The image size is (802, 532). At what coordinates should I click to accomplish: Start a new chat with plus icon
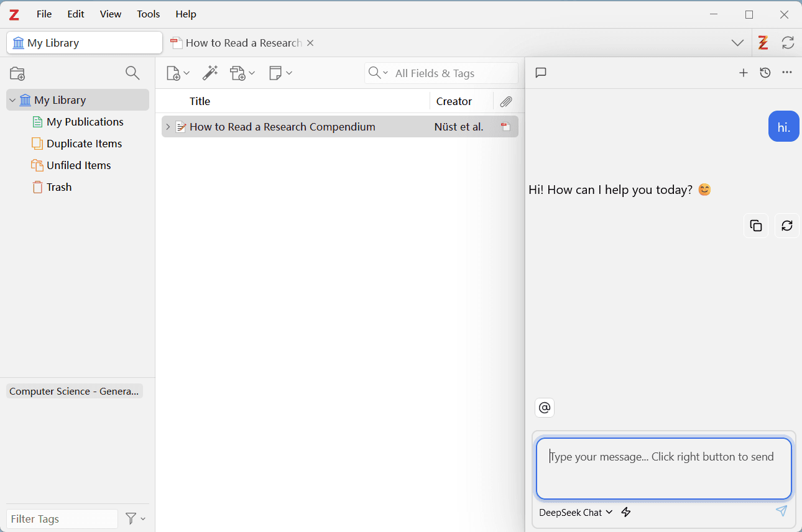(x=743, y=73)
